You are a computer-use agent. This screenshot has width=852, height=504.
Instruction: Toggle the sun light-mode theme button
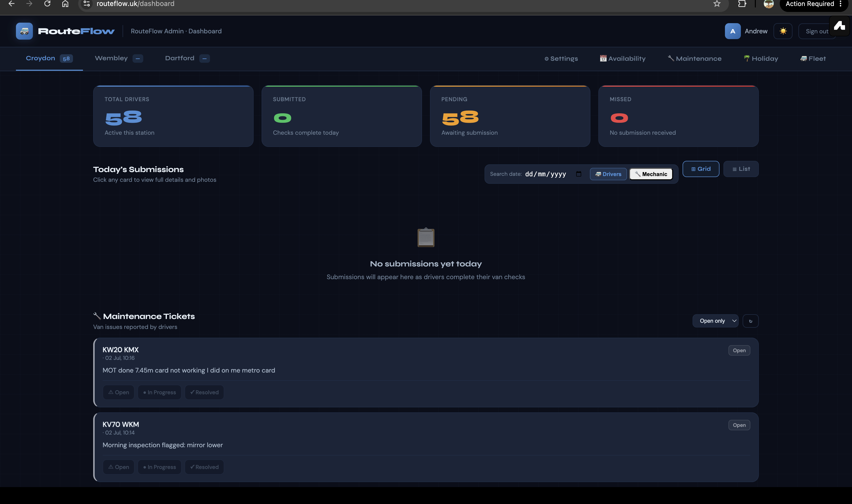point(783,31)
